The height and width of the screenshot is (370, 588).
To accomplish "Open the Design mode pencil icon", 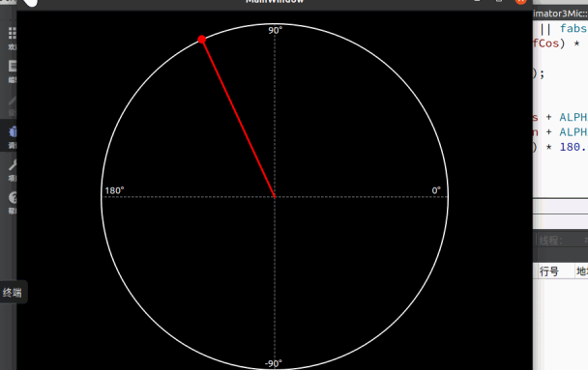I will (13, 100).
